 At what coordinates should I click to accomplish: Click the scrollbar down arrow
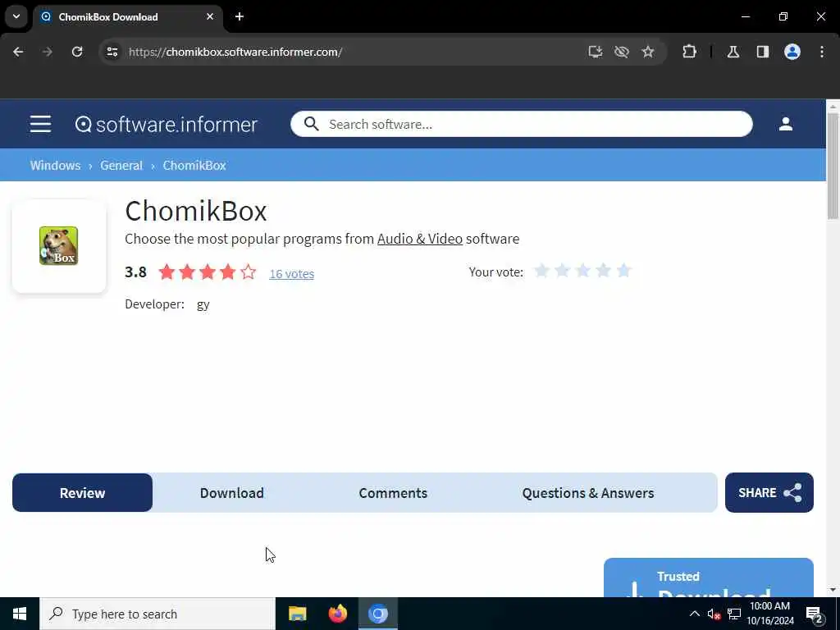pos(833,590)
